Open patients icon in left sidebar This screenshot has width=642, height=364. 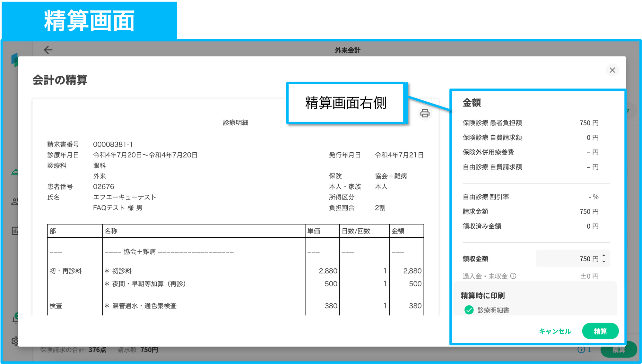[x=14, y=201]
